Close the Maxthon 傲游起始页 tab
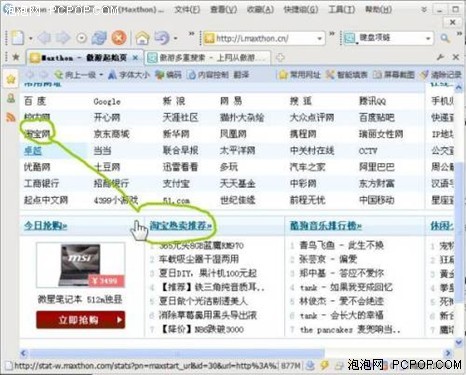This screenshot has height=375, width=466. coord(135,58)
